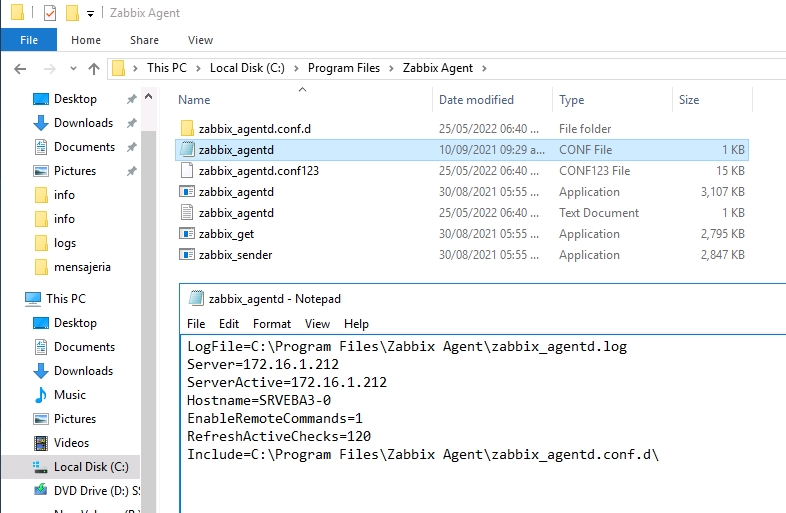
Task: Select zabbix_agentd Application icon
Action: (x=187, y=192)
